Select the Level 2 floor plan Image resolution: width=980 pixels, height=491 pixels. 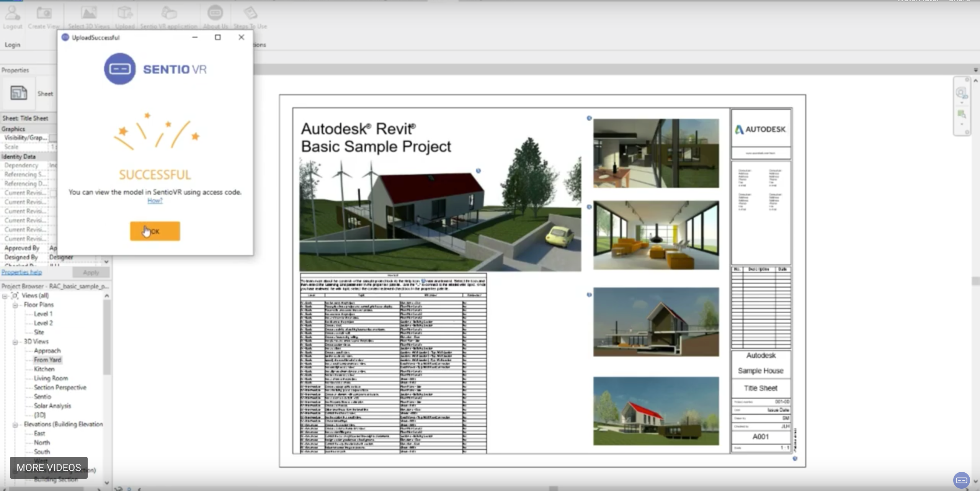(x=43, y=323)
